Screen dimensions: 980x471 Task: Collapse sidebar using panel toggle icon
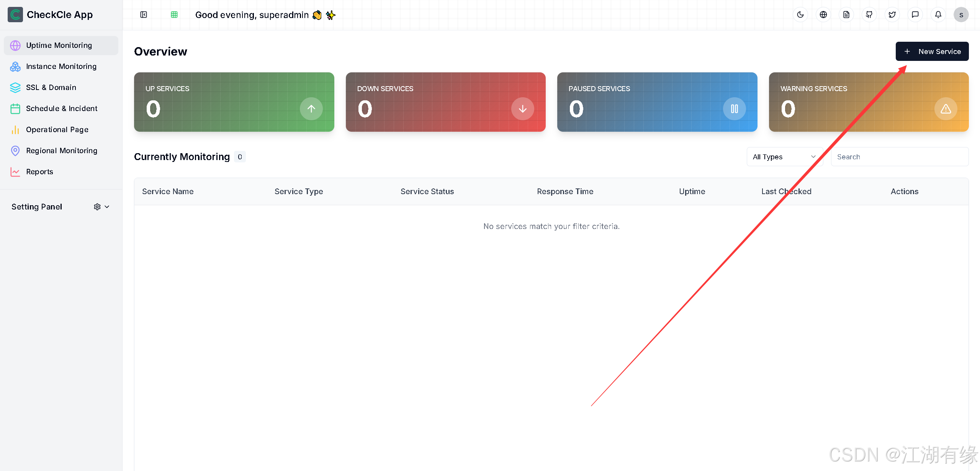(144, 15)
